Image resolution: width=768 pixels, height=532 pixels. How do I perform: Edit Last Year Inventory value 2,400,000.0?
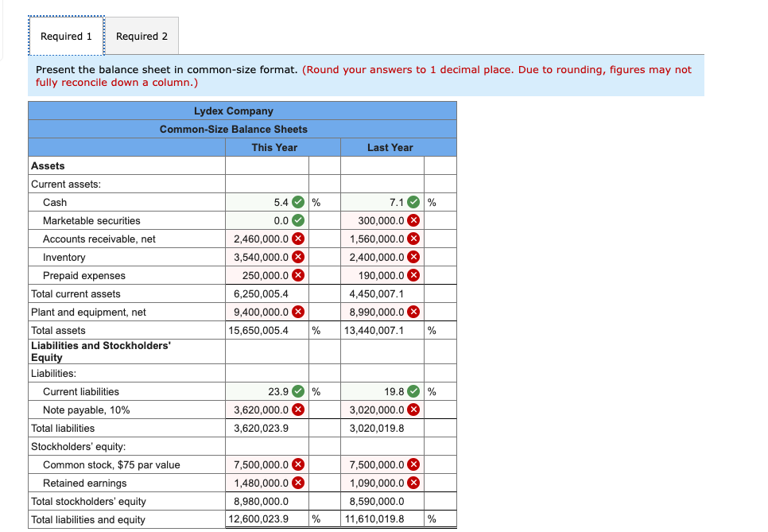[x=382, y=257]
